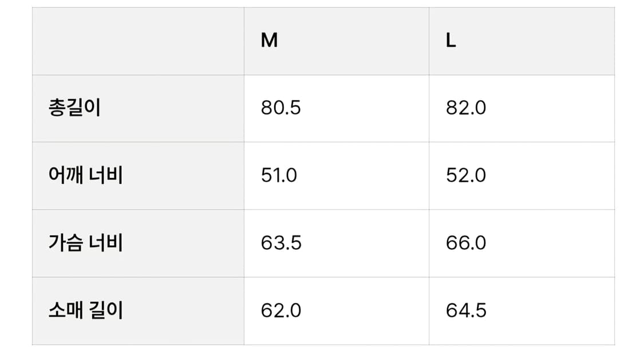Select the 총길이 row label
644x347 pixels.
tap(74, 108)
